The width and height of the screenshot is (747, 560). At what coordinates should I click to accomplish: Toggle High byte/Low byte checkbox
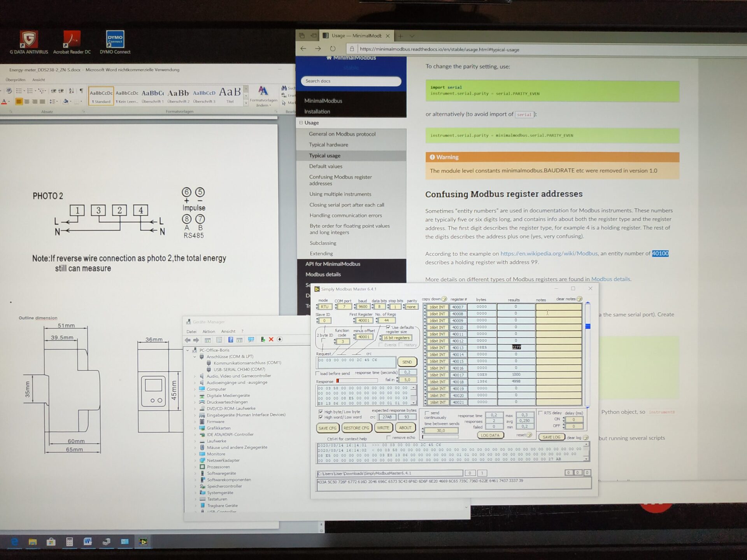[321, 411]
